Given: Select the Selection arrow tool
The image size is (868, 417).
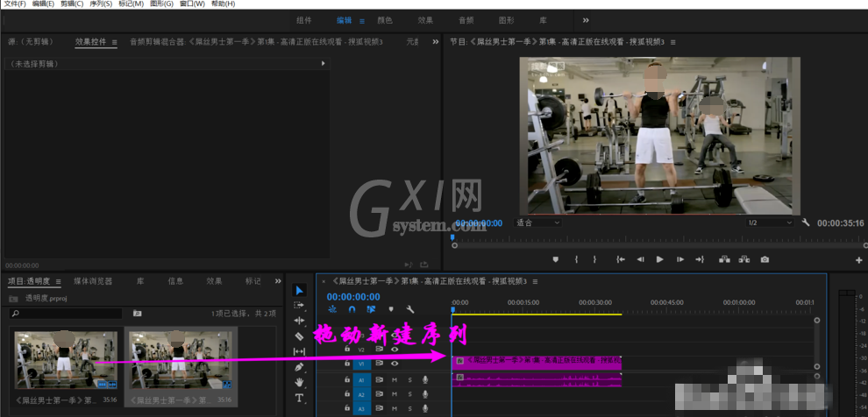Looking at the screenshot, I should point(299,290).
